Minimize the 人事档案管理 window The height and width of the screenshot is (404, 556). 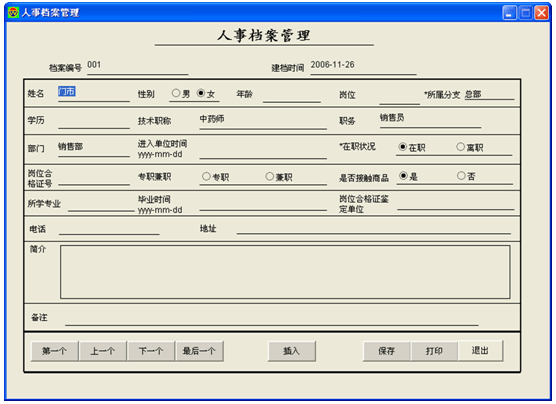point(510,13)
